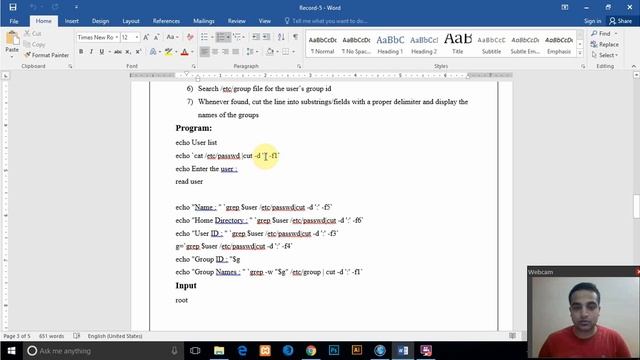
Task: Click the word count in status bar
Action: [51, 336]
